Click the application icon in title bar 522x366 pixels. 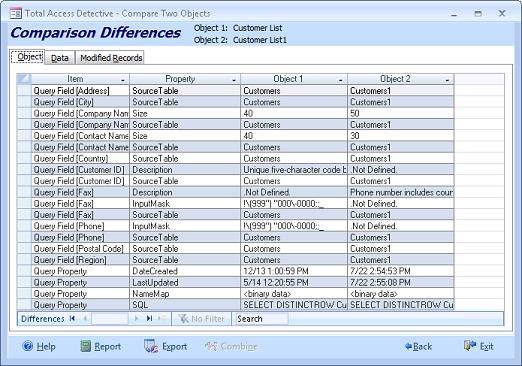point(16,14)
